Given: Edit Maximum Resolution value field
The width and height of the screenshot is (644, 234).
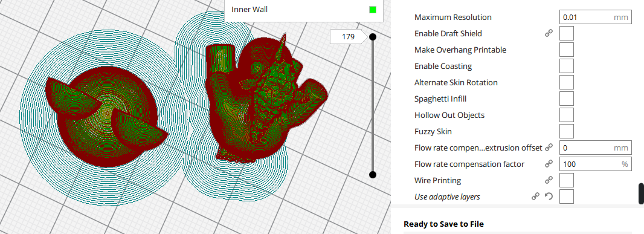Looking at the screenshot, I should 595,18.
